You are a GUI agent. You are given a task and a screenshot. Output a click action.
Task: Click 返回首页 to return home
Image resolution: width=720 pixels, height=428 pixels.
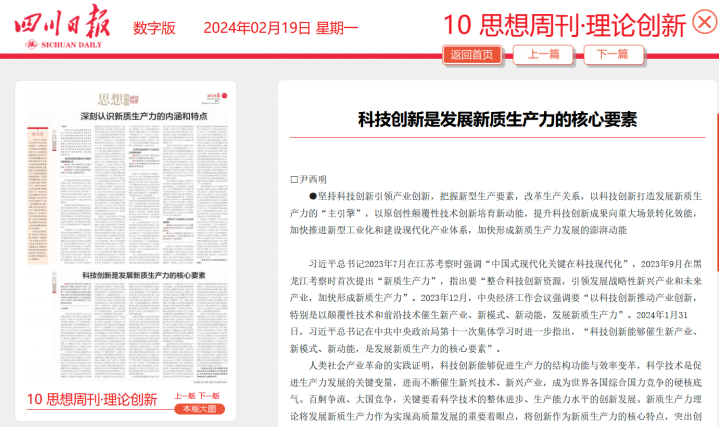click(x=471, y=55)
